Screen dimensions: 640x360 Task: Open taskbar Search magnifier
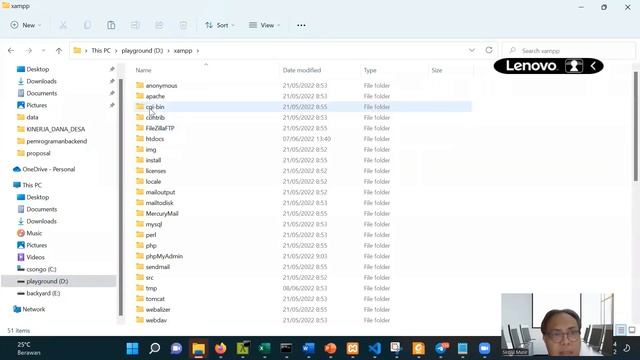pos(154,348)
